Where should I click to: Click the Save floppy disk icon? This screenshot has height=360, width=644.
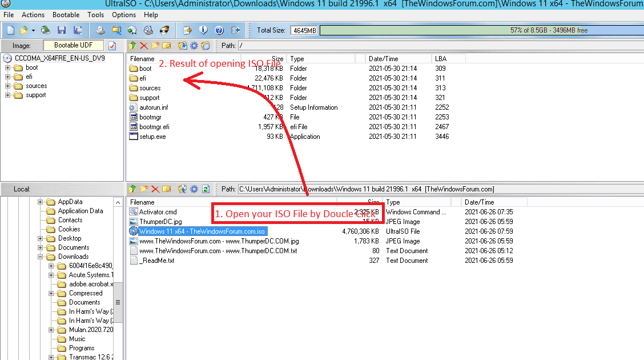coord(62,30)
